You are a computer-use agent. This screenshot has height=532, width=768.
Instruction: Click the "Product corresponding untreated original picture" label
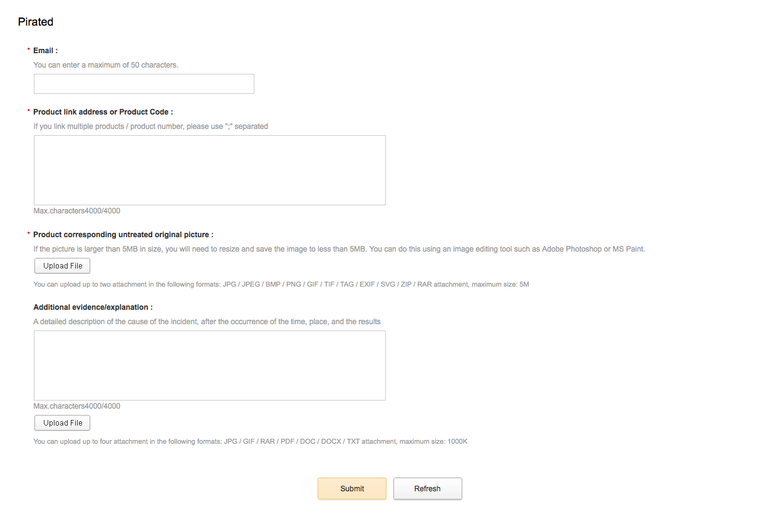(x=123, y=235)
